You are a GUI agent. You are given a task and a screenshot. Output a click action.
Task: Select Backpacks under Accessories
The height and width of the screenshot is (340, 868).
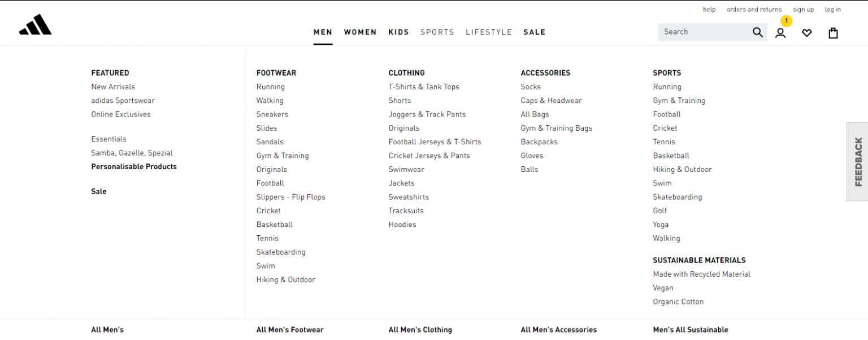(539, 141)
